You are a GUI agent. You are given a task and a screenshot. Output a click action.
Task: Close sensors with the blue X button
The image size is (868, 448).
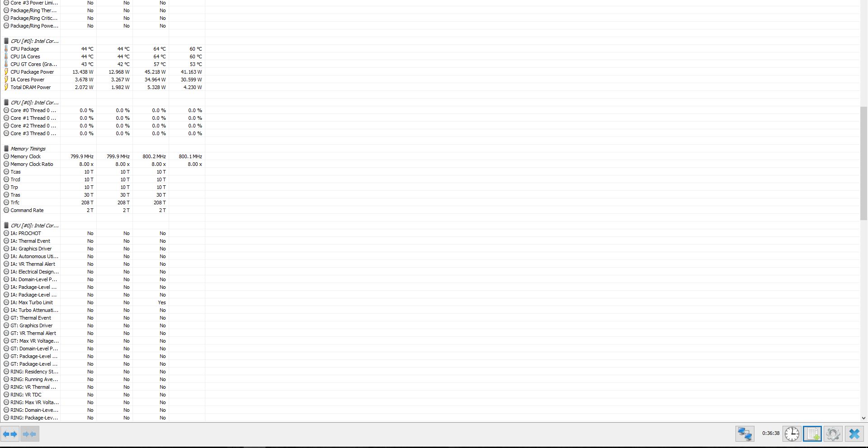tap(854, 434)
